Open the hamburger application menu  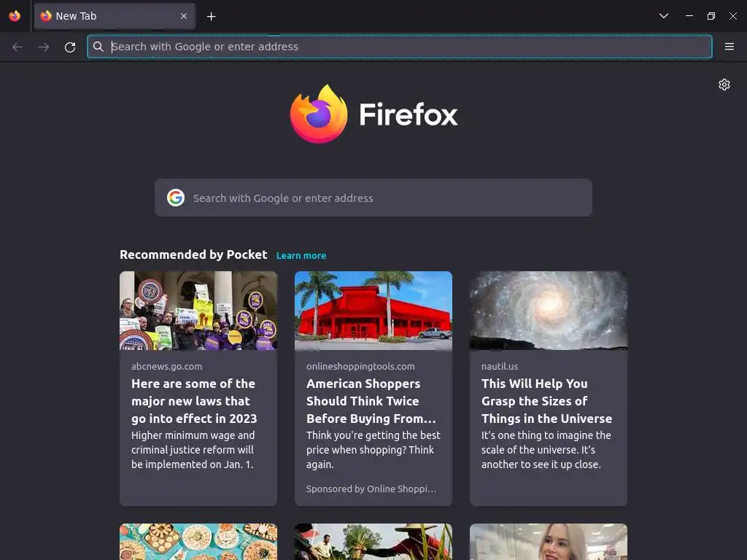(x=729, y=47)
